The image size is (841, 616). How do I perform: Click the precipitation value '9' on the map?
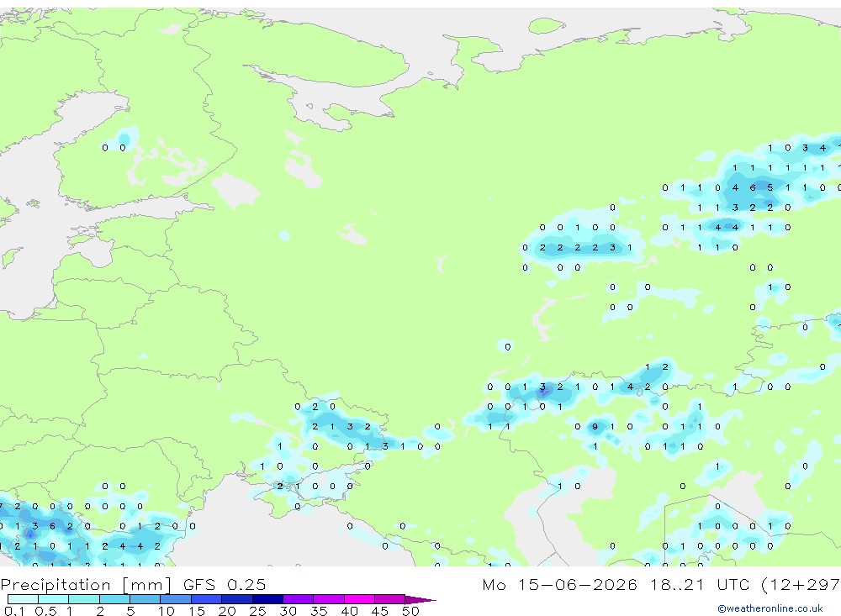pos(595,427)
